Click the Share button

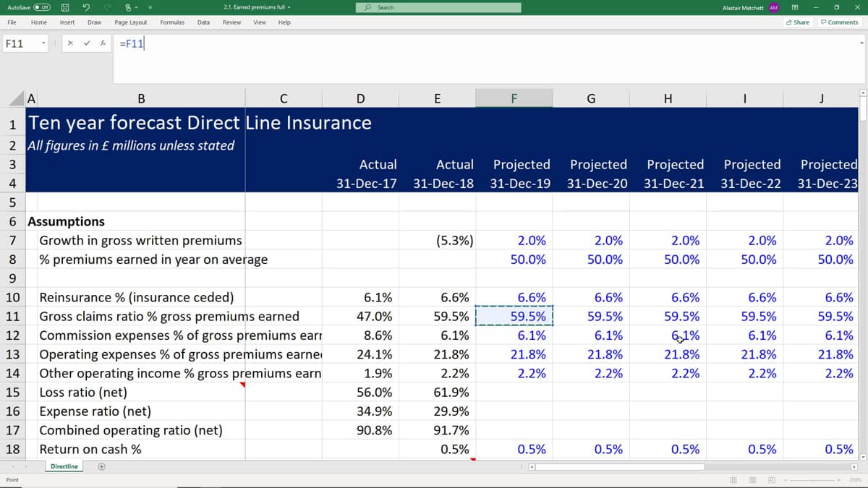point(798,22)
